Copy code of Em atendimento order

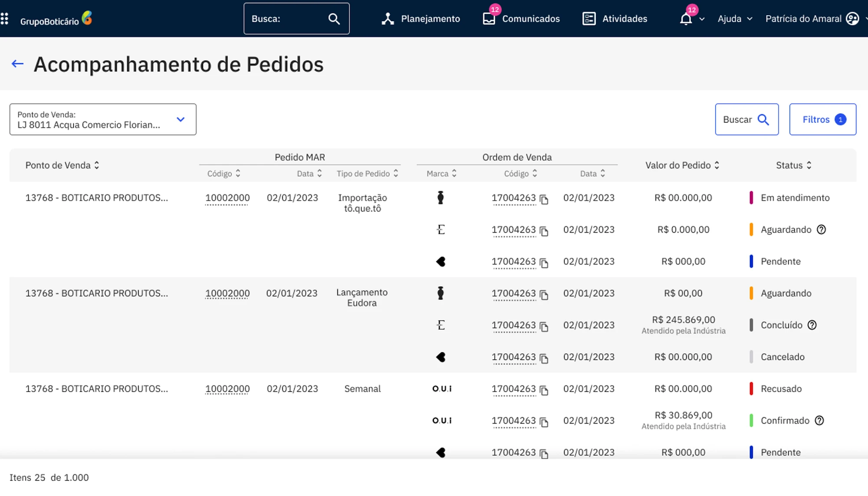(544, 199)
